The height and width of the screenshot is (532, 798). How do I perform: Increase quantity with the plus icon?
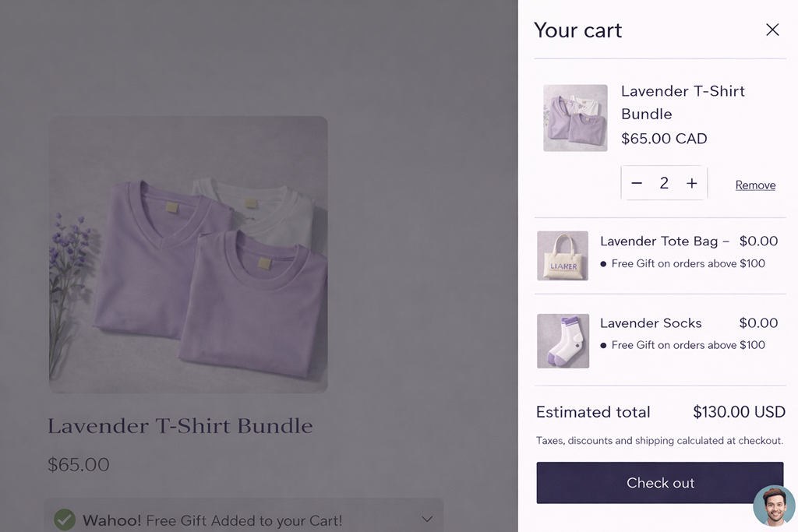(691, 183)
